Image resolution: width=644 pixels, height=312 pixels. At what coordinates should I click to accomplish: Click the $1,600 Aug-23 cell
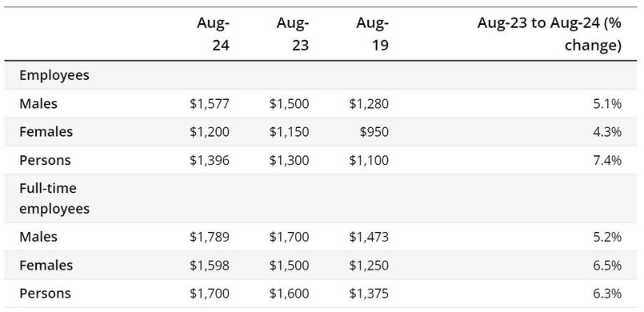(x=289, y=294)
